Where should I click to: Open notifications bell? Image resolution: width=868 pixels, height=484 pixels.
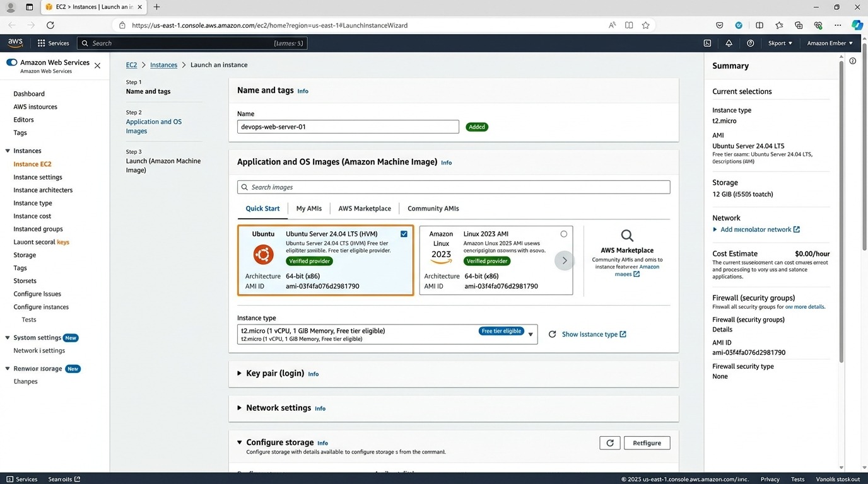[729, 43]
